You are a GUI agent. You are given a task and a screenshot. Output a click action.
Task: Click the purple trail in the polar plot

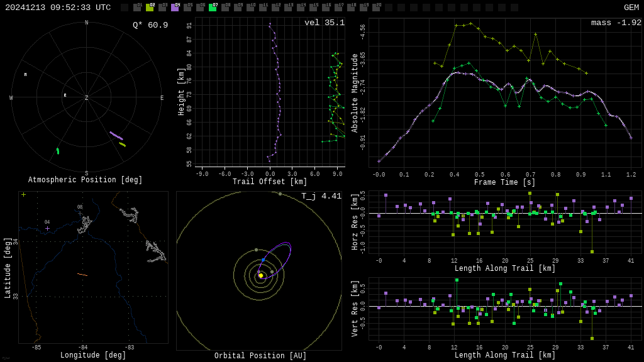point(116,136)
